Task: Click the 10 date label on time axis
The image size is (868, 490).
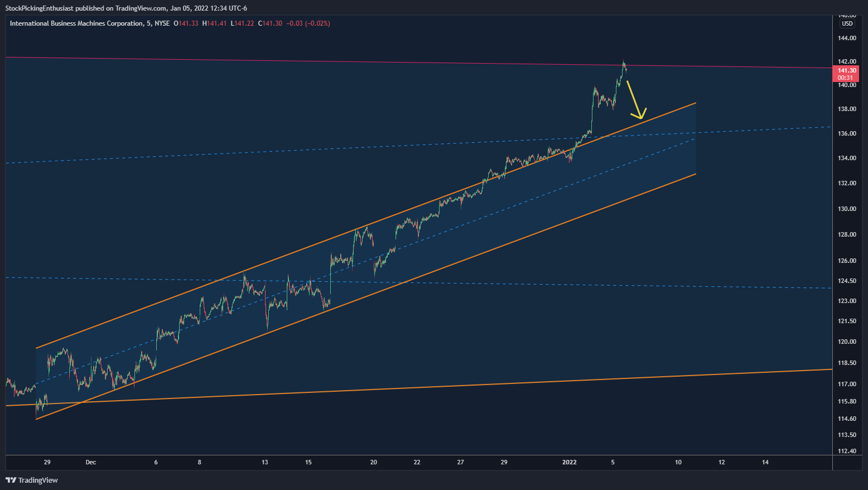Action: (678, 462)
